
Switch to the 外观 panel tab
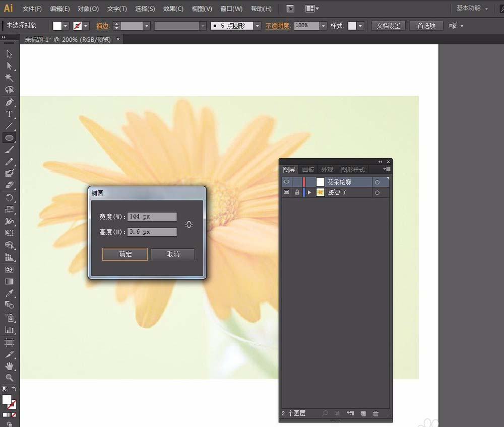(327, 170)
